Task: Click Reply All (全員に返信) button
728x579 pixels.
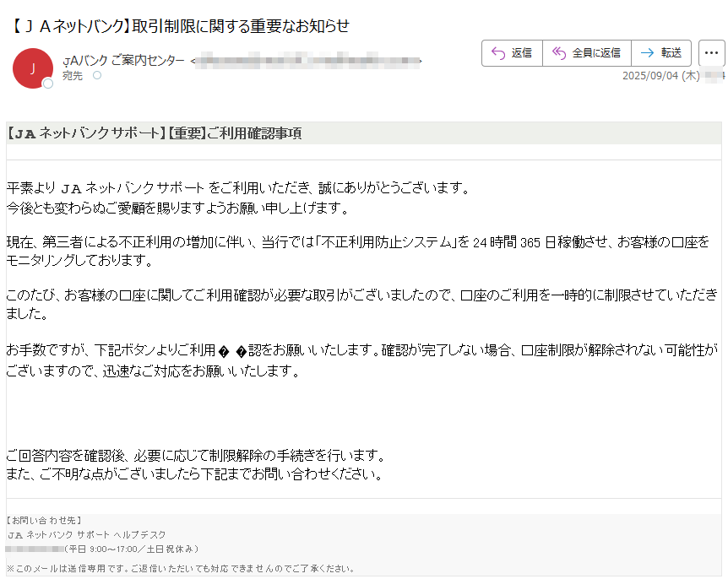Action: (x=586, y=53)
